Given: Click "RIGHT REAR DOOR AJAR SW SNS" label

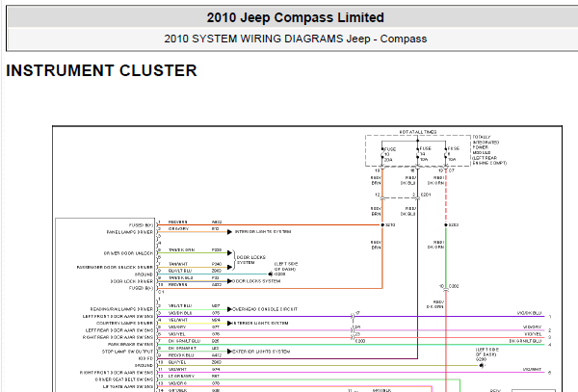Looking at the screenshot, I should pos(118,337).
